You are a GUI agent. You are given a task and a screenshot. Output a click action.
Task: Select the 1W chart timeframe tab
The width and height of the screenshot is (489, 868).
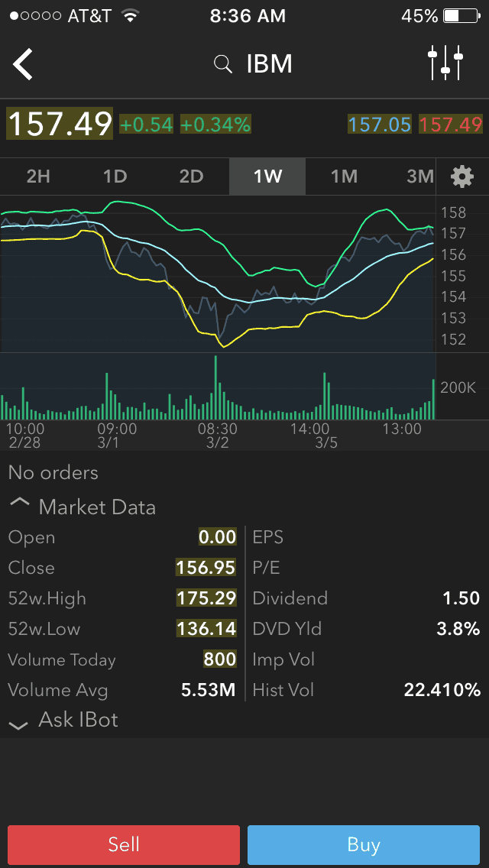pos(267,177)
